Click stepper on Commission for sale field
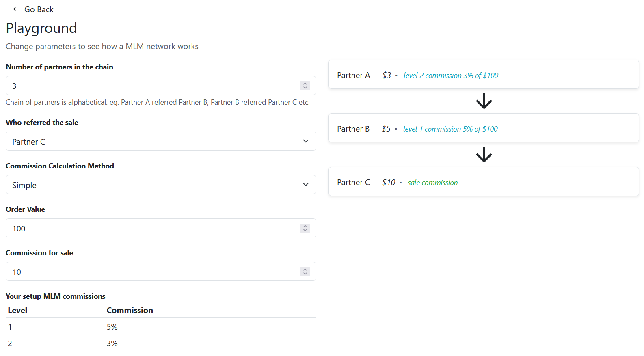This screenshot has height=356, width=644. [305, 272]
